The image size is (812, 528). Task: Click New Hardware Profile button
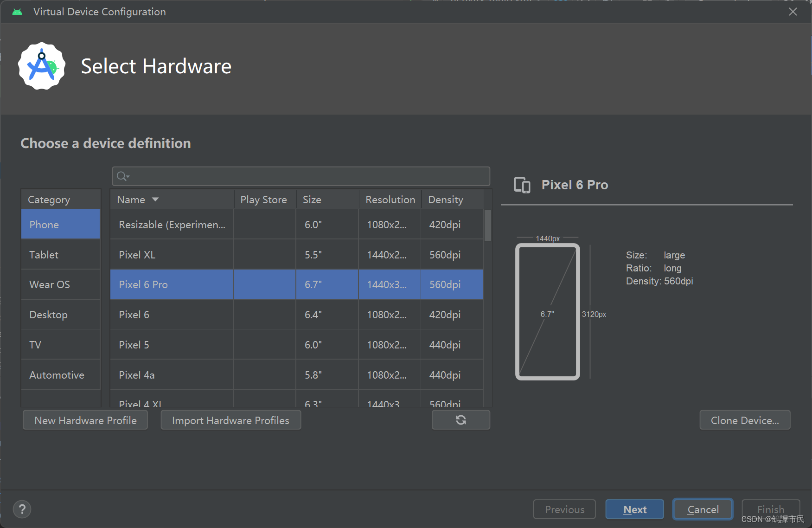[85, 420]
